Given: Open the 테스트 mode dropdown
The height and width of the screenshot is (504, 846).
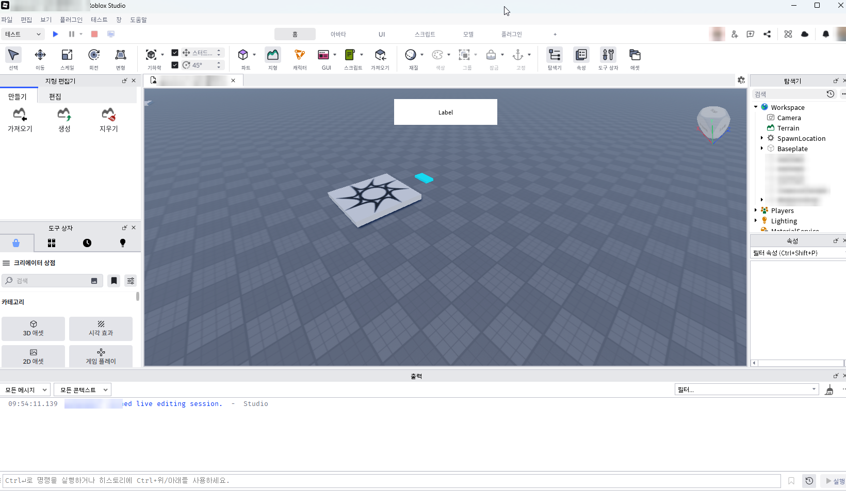Looking at the screenshot, I should [23, 34].
